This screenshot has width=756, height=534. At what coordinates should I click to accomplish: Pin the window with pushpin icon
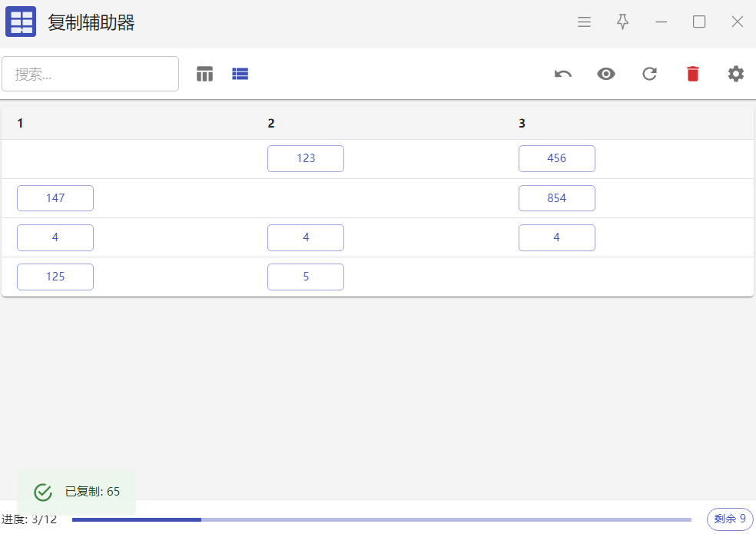622,22
